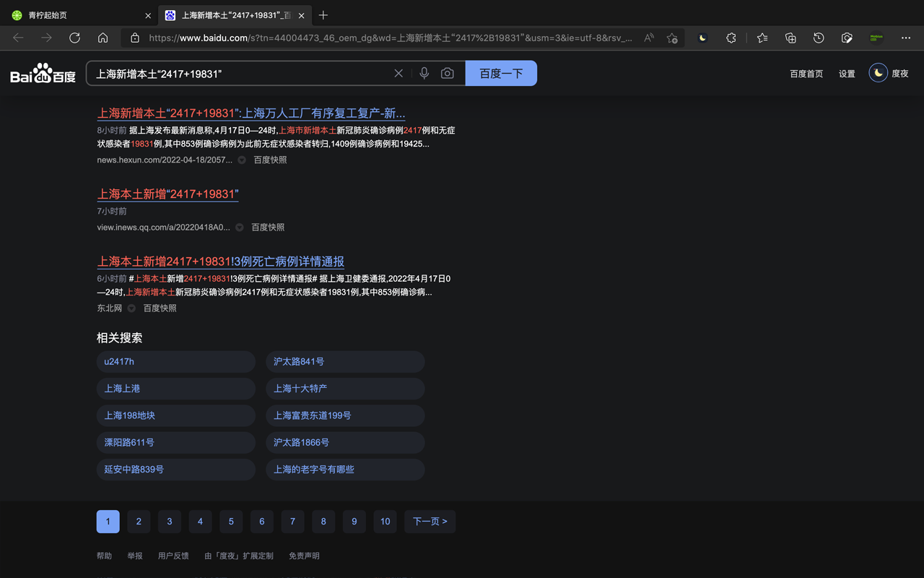Screen dimensions: 924x578
Task: Select related search 上海十大特产
Action: coord(345,389)
